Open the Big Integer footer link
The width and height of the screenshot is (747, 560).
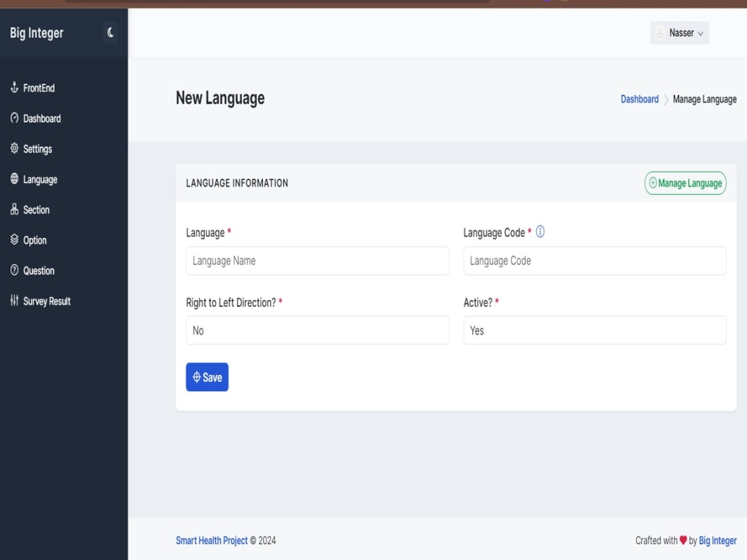[x=717, y=541]
